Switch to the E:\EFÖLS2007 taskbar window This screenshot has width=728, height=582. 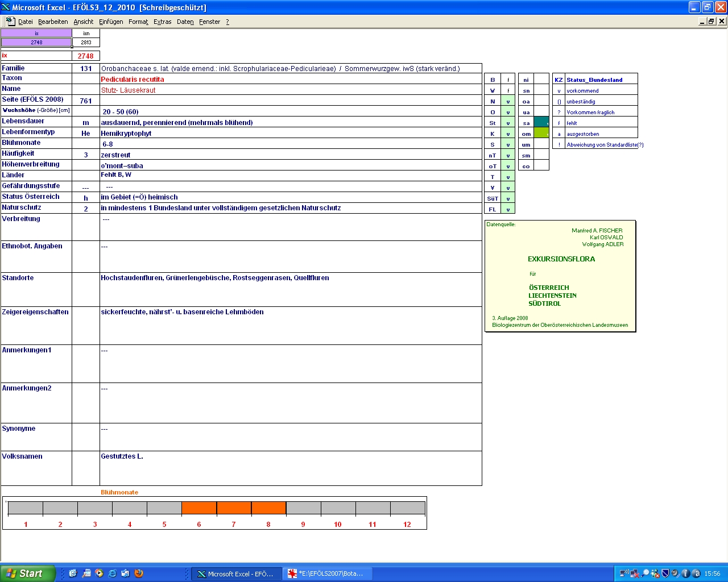pos(328,573)
